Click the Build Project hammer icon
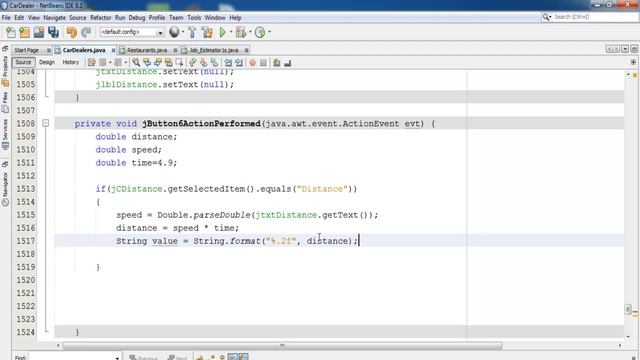This screenshot has width=640, height=360. click(192, 32)
